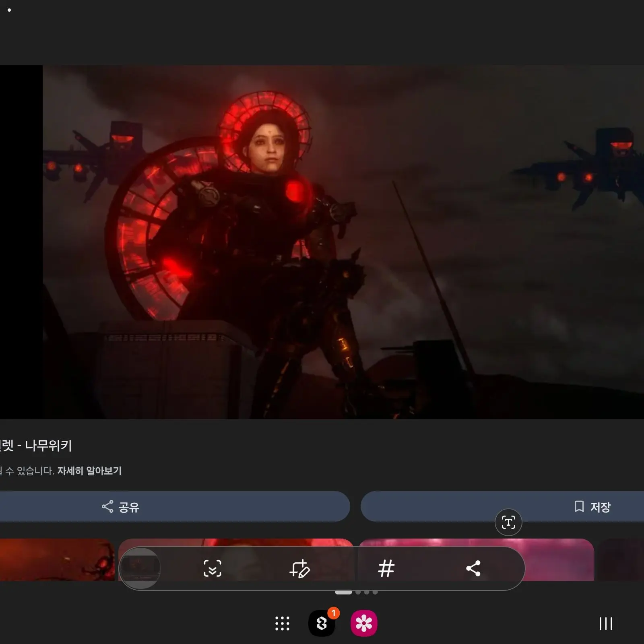Open the all apps grid in taskbar
Viewport: 644px width, 644px height.
[x=282, y=623]
